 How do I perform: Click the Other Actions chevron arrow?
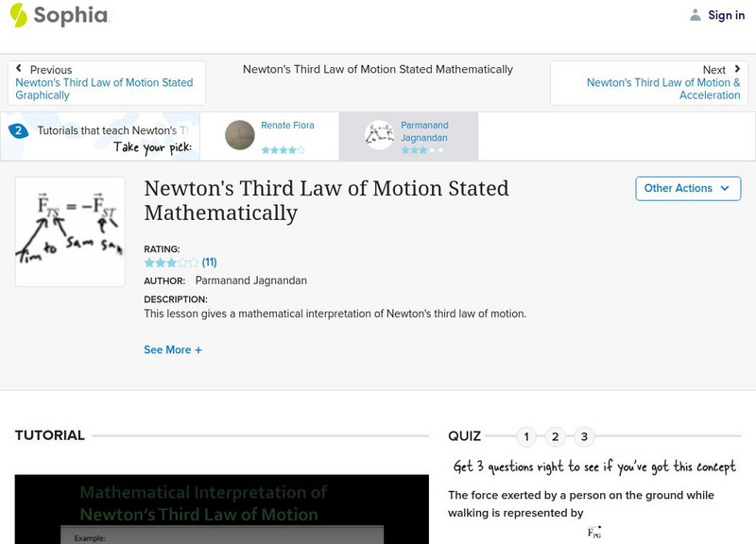tap(726, 188)
